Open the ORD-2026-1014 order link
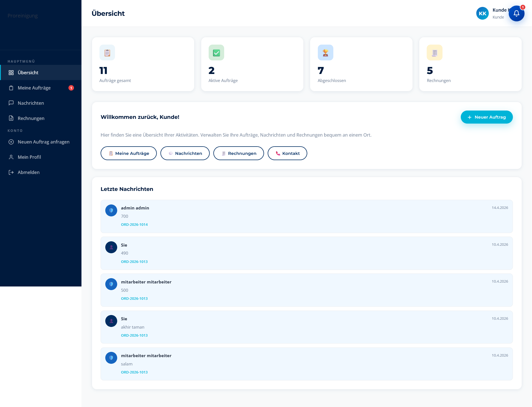This screenshot has height=407, width=532. (134, 225)
